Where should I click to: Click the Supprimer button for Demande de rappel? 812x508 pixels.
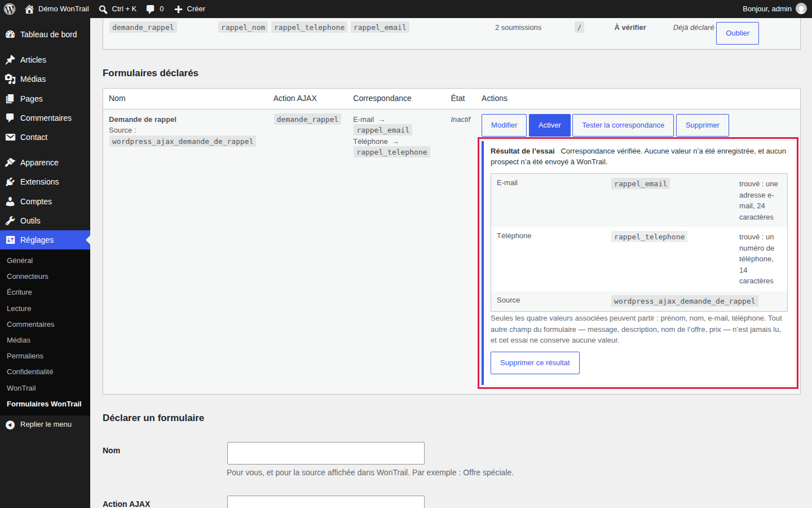703,125
